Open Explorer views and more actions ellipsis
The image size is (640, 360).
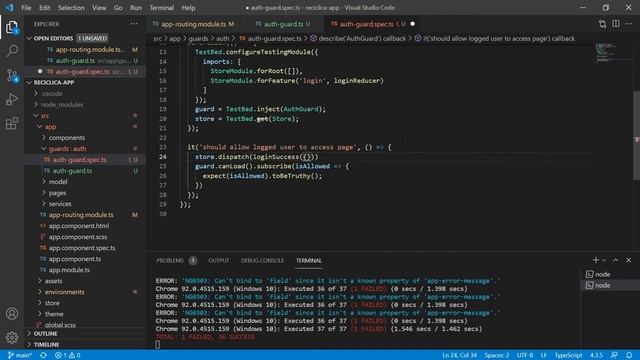134,24
